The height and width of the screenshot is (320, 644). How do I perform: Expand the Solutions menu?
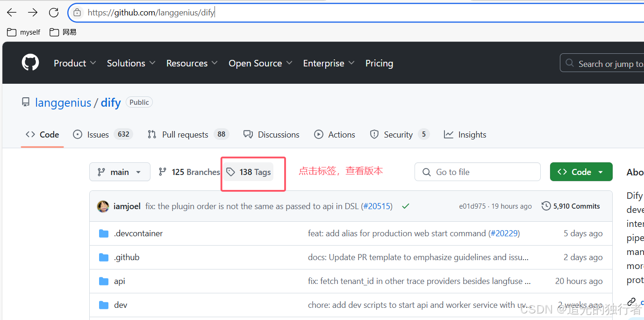131,63
